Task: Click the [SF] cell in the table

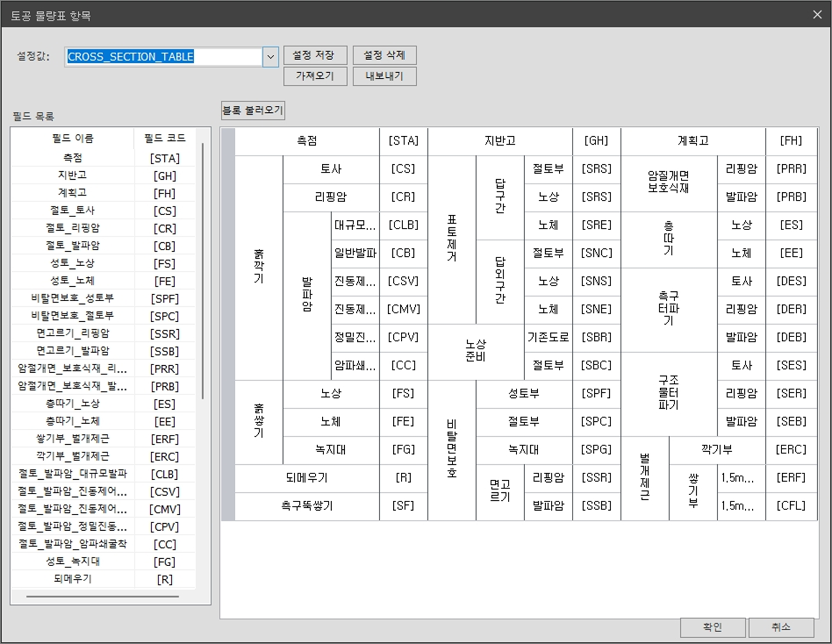Action: pyautogui.click(x=404, y=506)
